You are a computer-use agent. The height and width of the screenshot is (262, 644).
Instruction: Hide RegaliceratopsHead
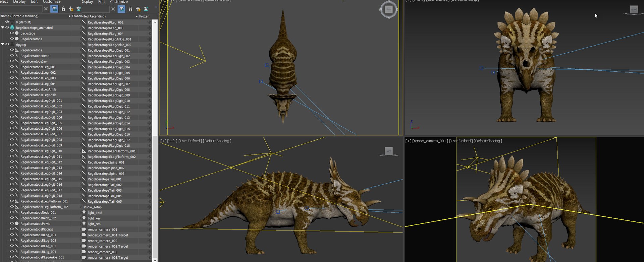click(x=12, y=56)
